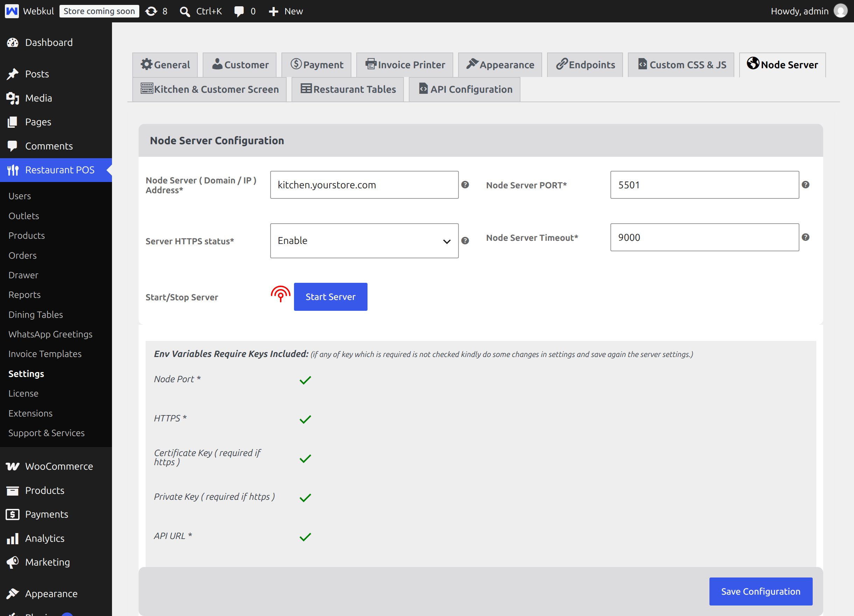Screen dimensions: 854x616
Task: Open the Invoice Templates link
Action: pos(45,354)
